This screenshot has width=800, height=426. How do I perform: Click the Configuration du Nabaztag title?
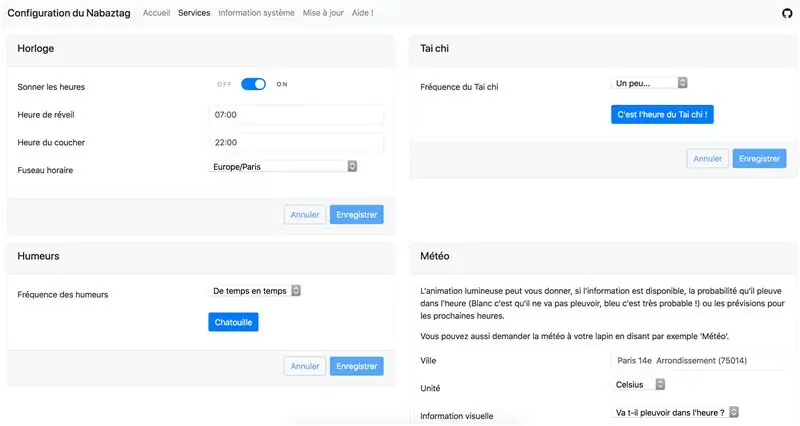coord(69,13)
